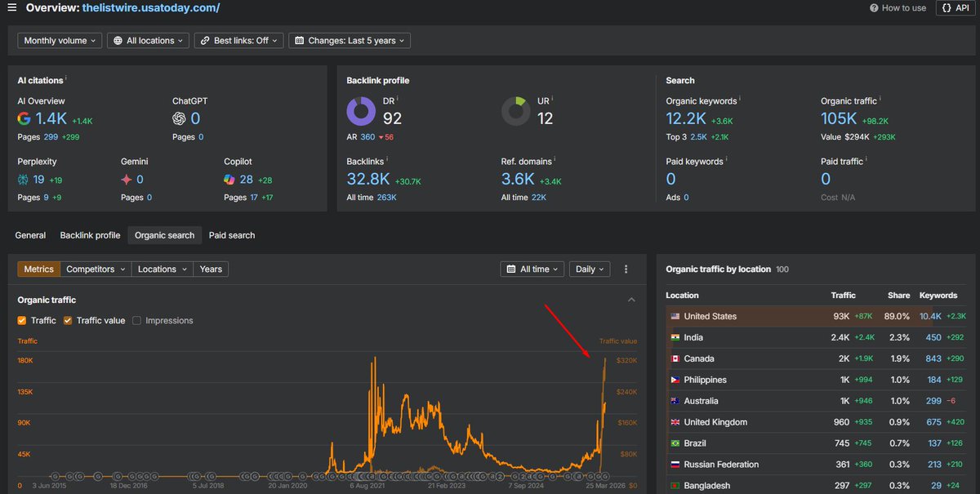This screenshot has height=494, width=980.
Task: Click the Copilot logo icon
Action: [x=230, y=179]
